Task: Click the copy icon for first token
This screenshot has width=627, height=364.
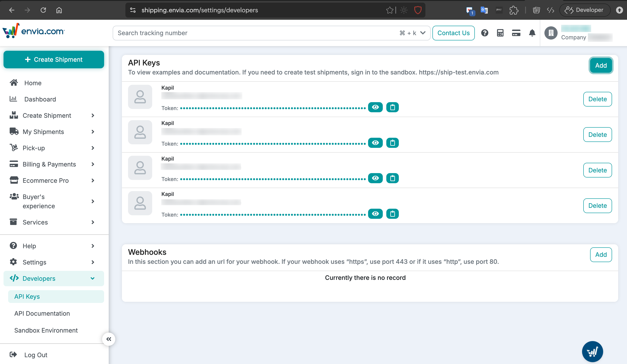Action: coord(392,107)
